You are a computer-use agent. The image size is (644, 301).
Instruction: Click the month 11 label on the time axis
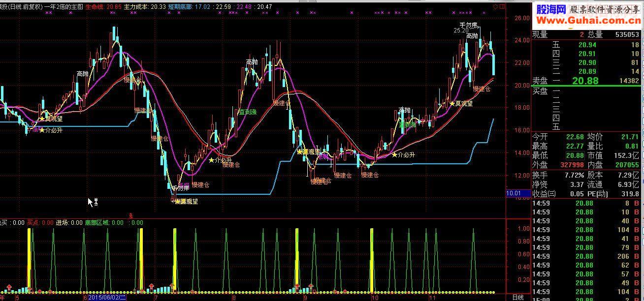click(433, 298)
